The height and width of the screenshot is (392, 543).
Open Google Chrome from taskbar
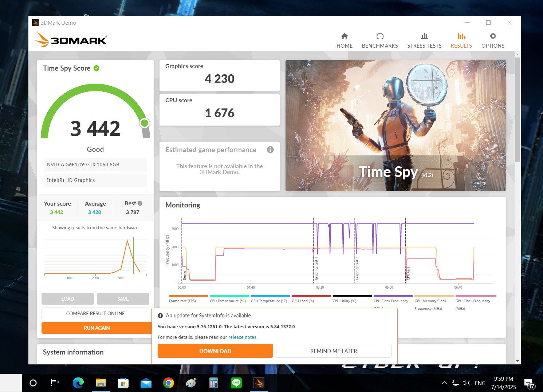[x=168, y=383]
